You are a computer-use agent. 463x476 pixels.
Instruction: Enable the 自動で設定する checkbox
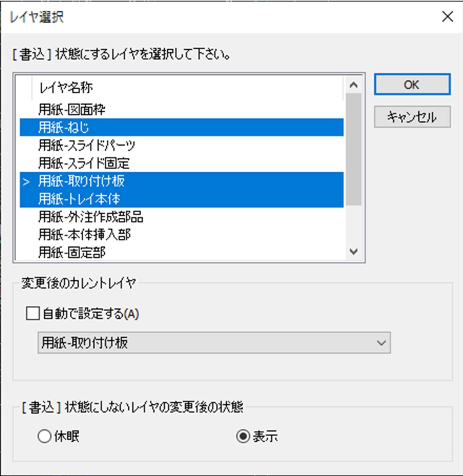[33, 313]
